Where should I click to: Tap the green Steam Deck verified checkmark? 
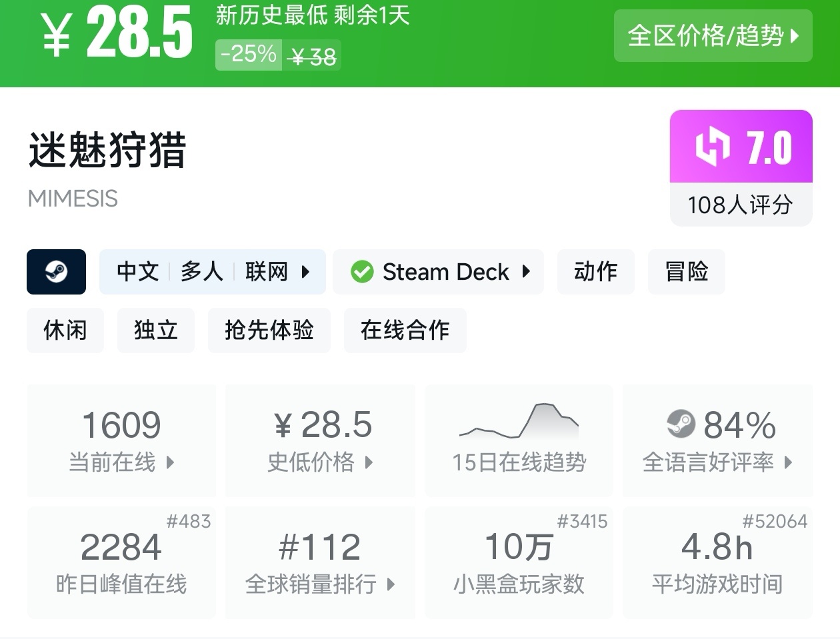[x=362, y=272]
